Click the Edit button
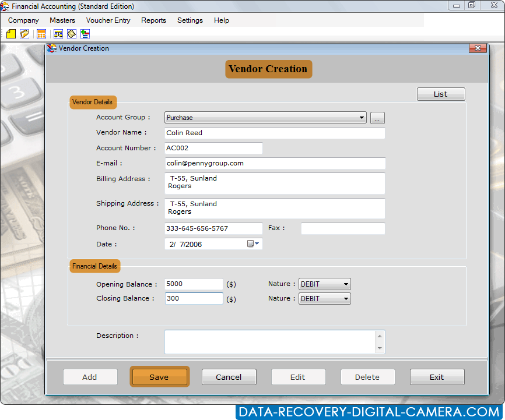 point(298,377)
